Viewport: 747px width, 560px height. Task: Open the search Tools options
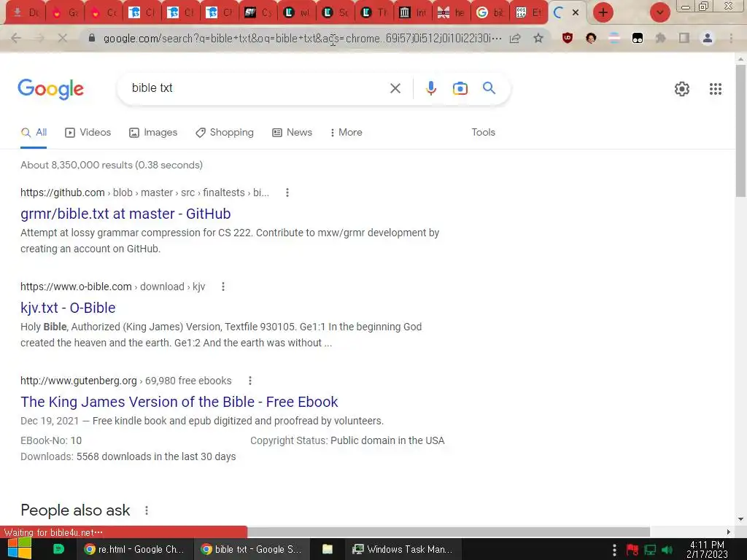pos(483,133)
